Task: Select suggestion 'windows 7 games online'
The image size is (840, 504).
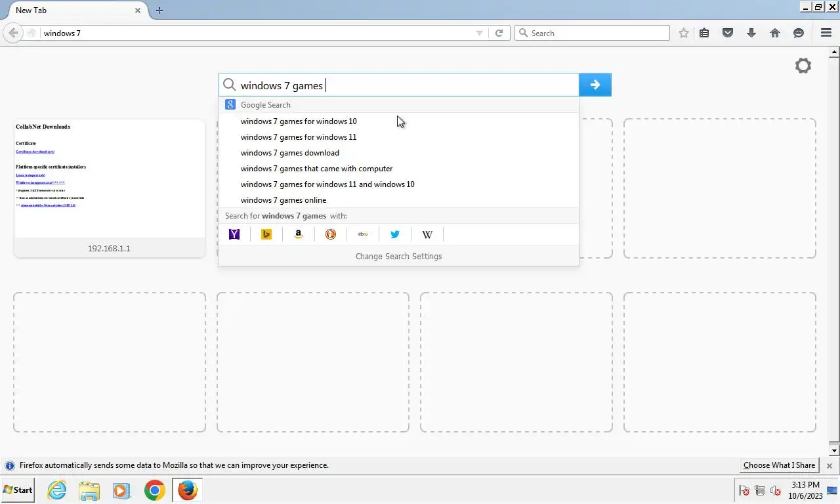Action: pos(398,200)
